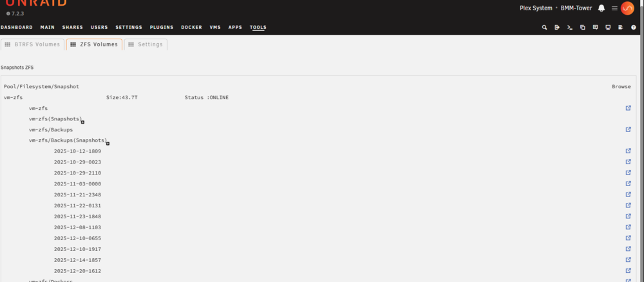Click the 2025-11-03-0000 snapshot name
The image size is (644, 282).
pos(78,184)
